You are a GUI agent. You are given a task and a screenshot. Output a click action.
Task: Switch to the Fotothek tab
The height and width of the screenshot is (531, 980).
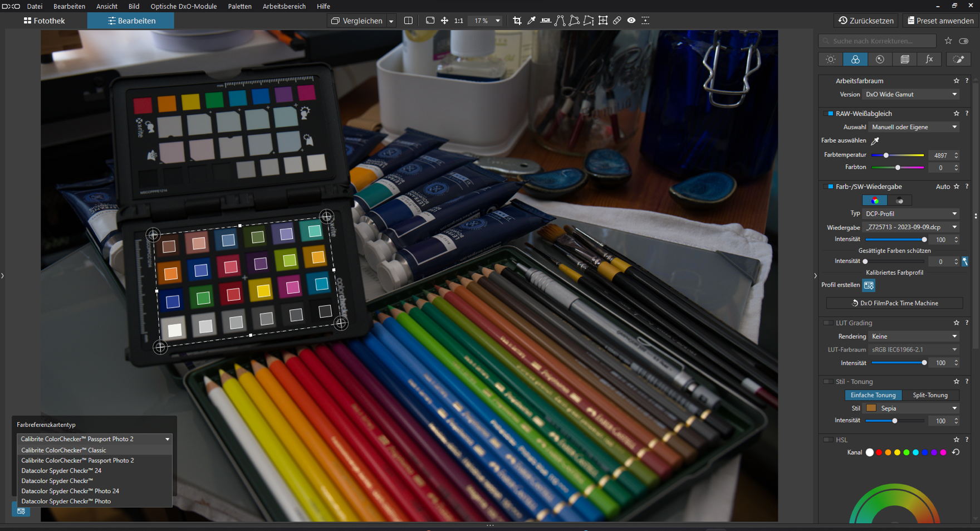[x=45, y=21]
